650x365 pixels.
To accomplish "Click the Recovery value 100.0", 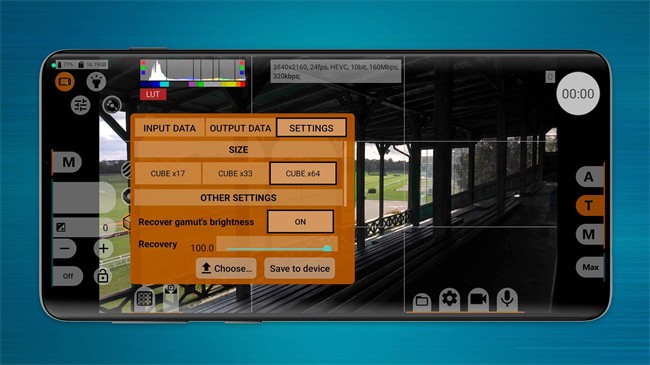I will click(202, 248).
